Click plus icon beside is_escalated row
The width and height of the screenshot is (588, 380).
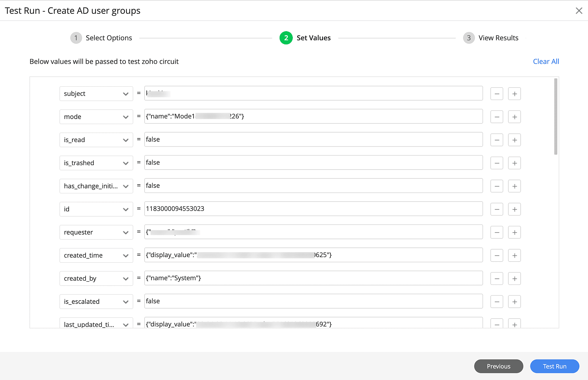(x=514, y=302)
